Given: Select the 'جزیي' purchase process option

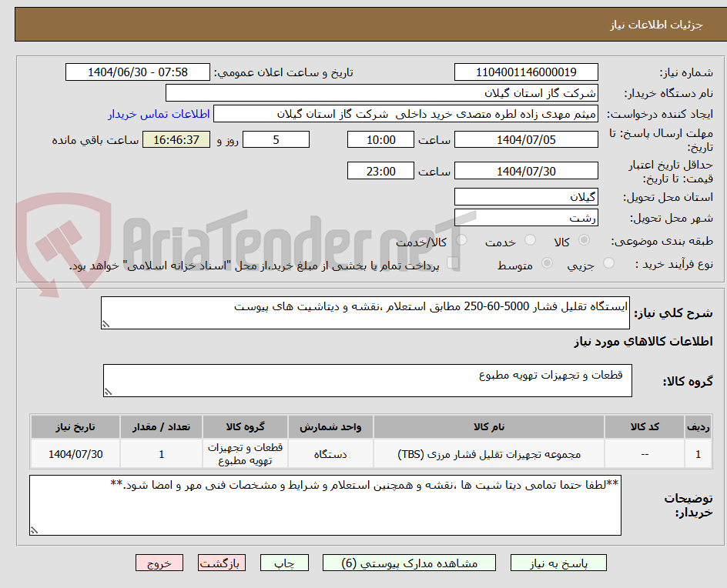Looking at the screenshot, I should [608, 262].
